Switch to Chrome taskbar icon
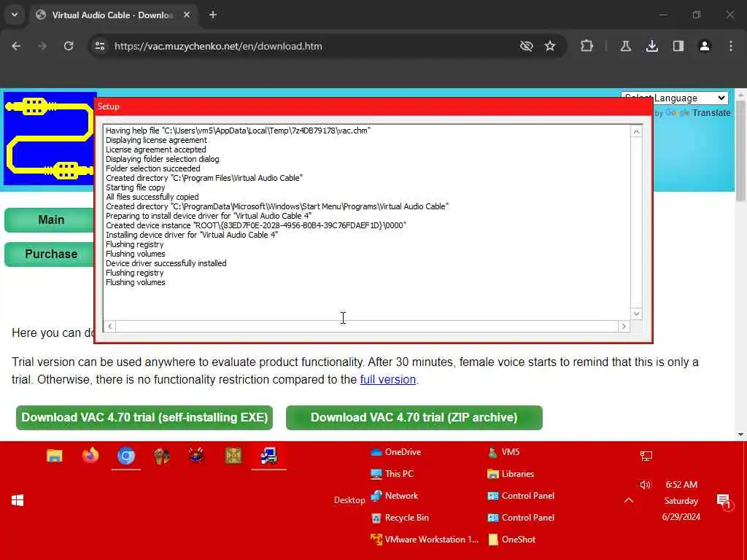 pyautogui.click(x=126, y=456)
